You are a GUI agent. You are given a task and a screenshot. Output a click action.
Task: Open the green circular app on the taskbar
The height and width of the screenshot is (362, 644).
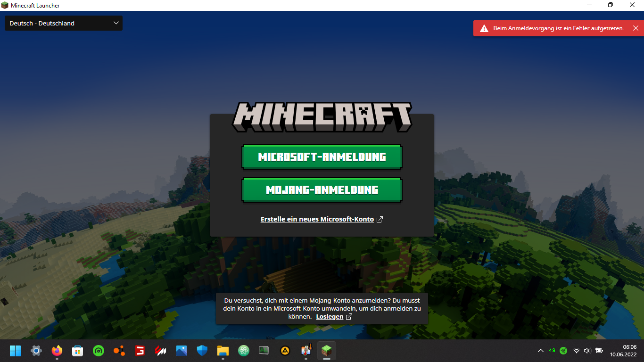click(x=98, y=351)
